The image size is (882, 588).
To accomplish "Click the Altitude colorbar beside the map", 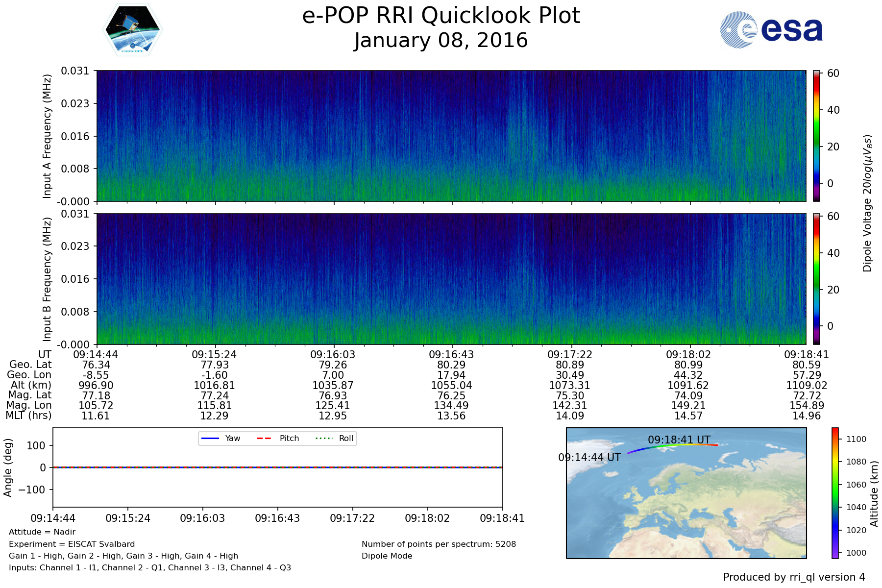I will point(835,492).
